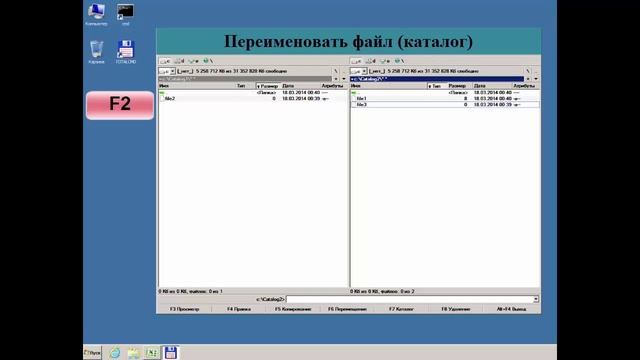Image resolution: width=640 pixels, height=360 pixels.
Task: Go to root directory in right panel
Action: tap(528, 71)
